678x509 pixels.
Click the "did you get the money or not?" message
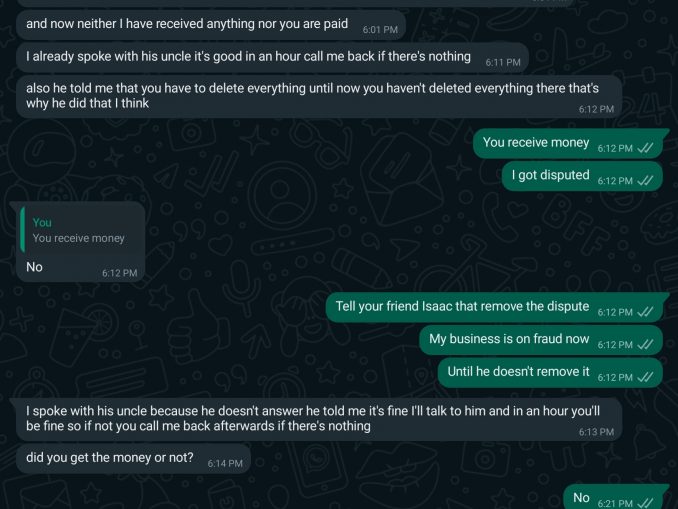point(109,459)
